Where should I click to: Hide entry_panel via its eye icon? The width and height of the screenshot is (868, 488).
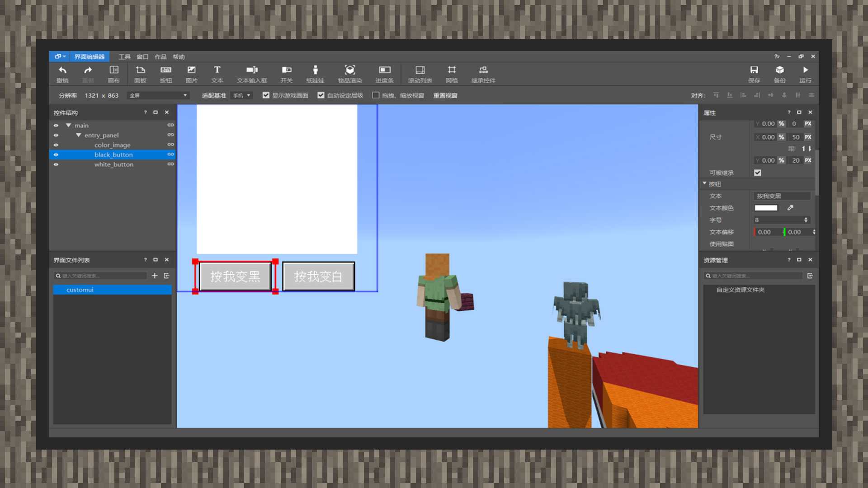pos(56,135)
